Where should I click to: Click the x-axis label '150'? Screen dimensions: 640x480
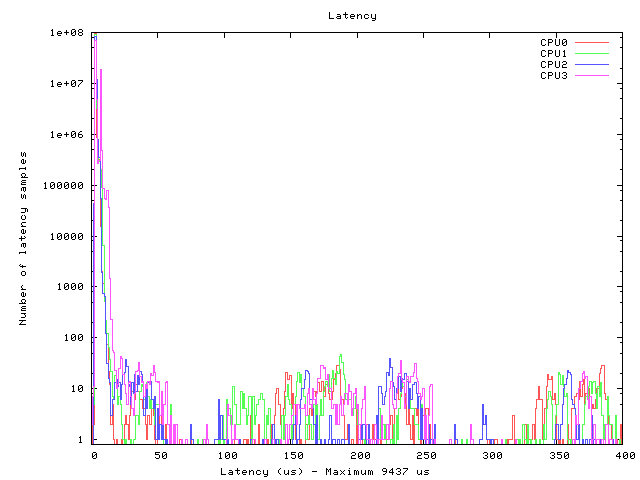294,456
